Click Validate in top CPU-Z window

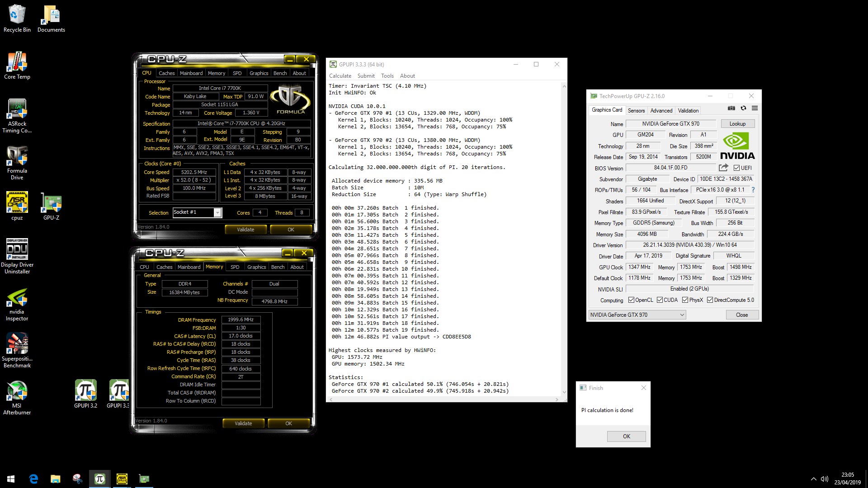[245, 230]
